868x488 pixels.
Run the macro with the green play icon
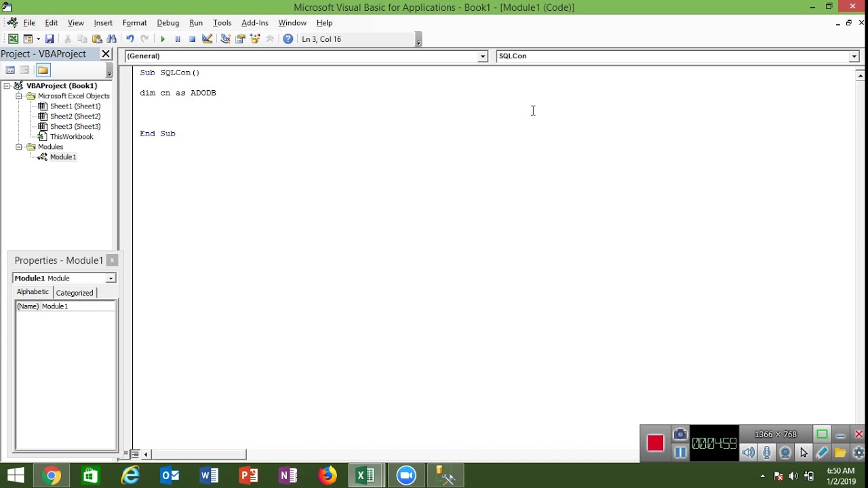pyautogui.click(x=163, y=39)
